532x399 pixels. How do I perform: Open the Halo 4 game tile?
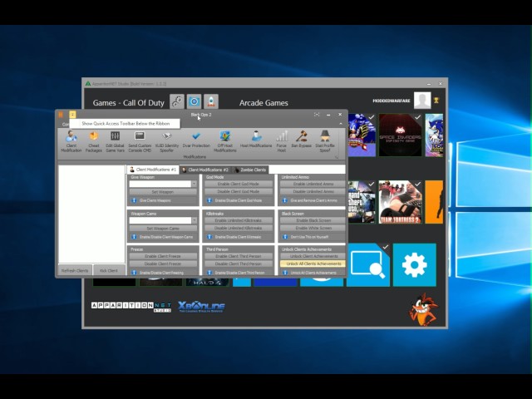207,282
